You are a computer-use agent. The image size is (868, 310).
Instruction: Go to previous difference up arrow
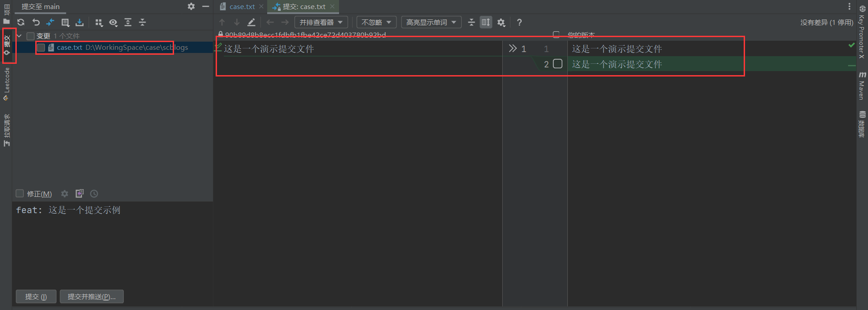tap(222, 22)
